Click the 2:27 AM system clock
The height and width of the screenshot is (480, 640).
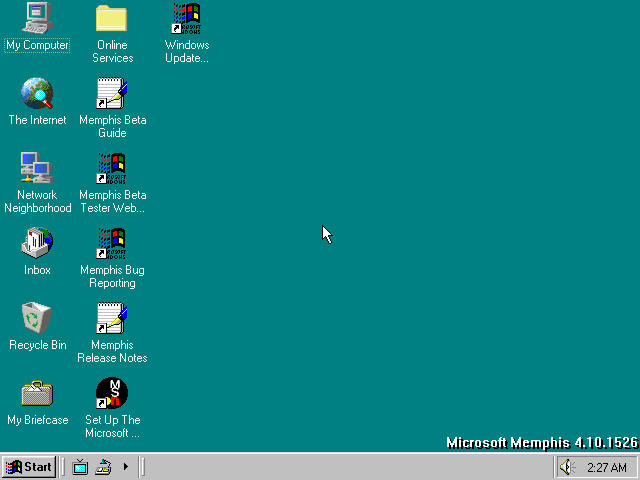[607, 467]
